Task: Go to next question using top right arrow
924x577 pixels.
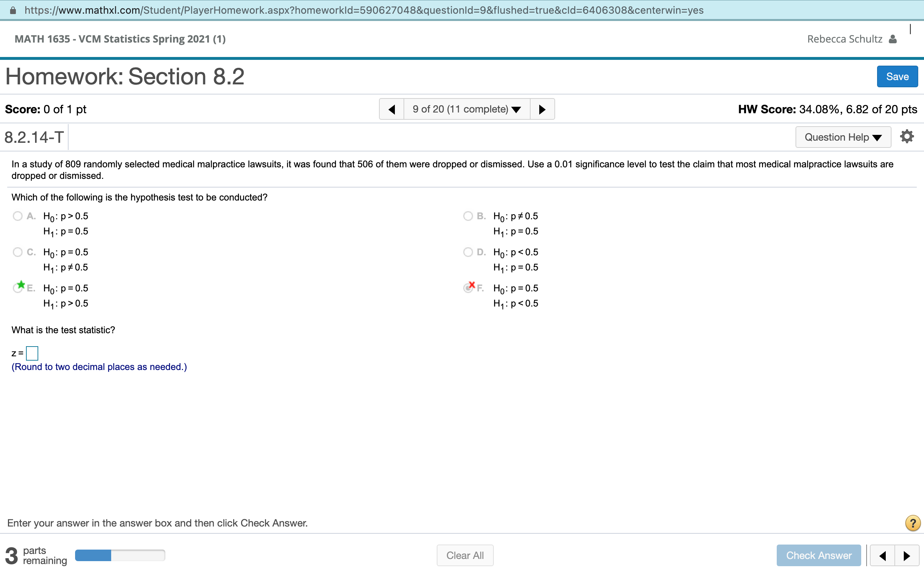Action: pos(542,110)
